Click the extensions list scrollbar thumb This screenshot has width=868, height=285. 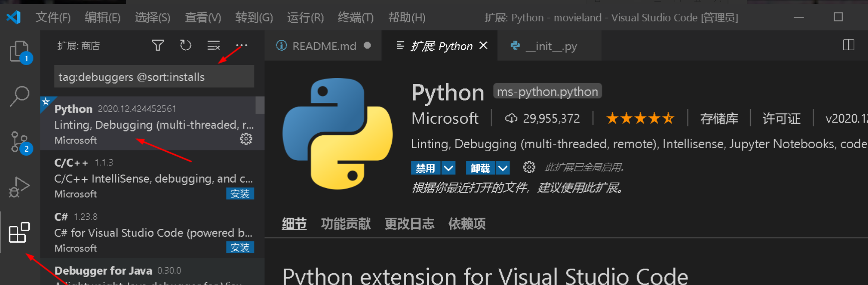[x=260, y=105]
